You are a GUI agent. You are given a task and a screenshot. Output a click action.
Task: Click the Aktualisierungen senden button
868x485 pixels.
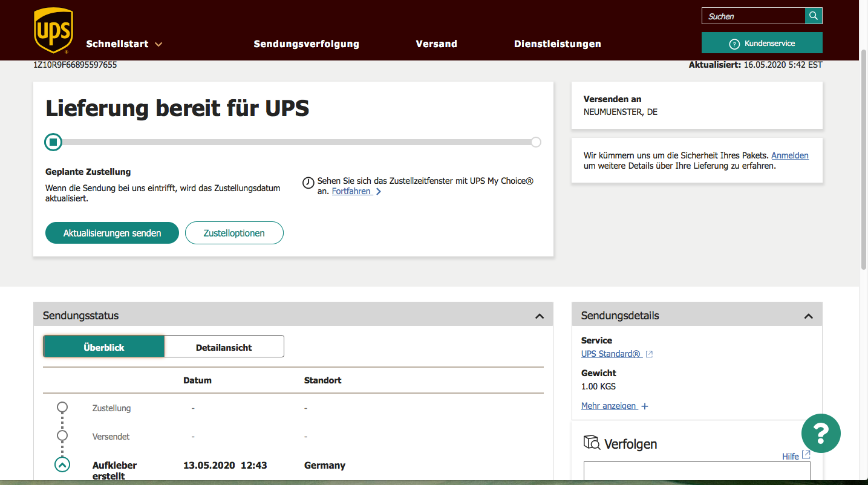tap(112, 233)
